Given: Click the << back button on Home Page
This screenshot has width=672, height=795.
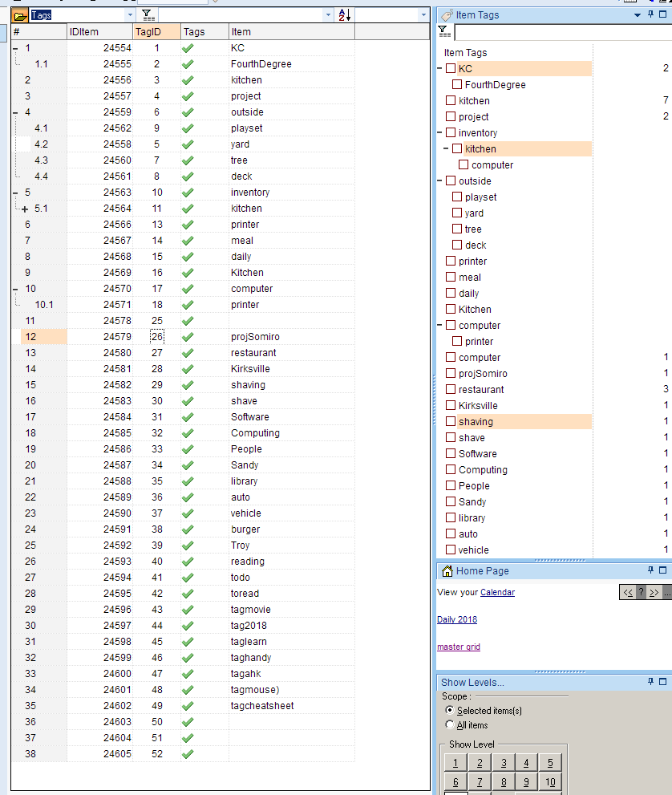Looking at the screenshot, I should (x=628, y=592).
